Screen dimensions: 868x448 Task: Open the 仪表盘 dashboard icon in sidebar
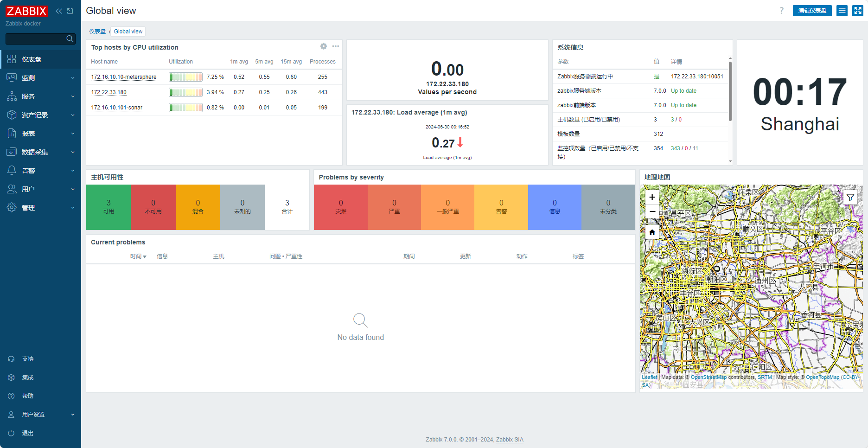11,59
